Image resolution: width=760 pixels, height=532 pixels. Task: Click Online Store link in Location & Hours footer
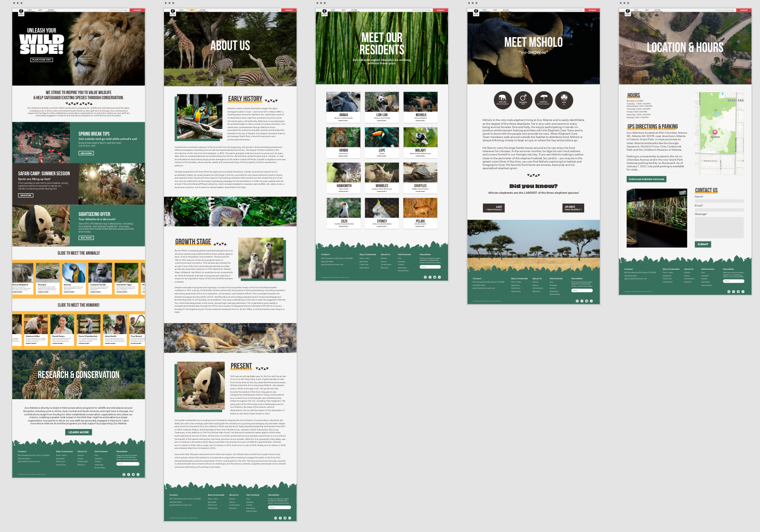click(x=667, y=282)
